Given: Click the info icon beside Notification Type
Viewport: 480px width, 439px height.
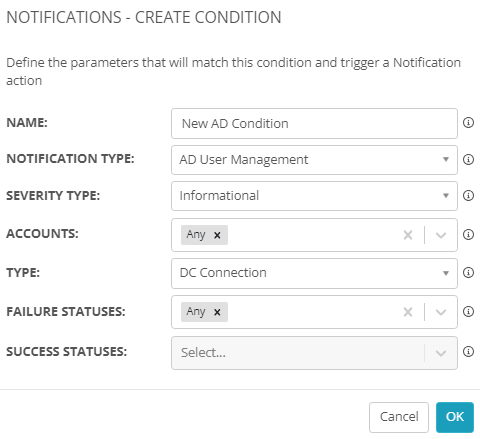Looking at the screenshot, I should [468, 159].
